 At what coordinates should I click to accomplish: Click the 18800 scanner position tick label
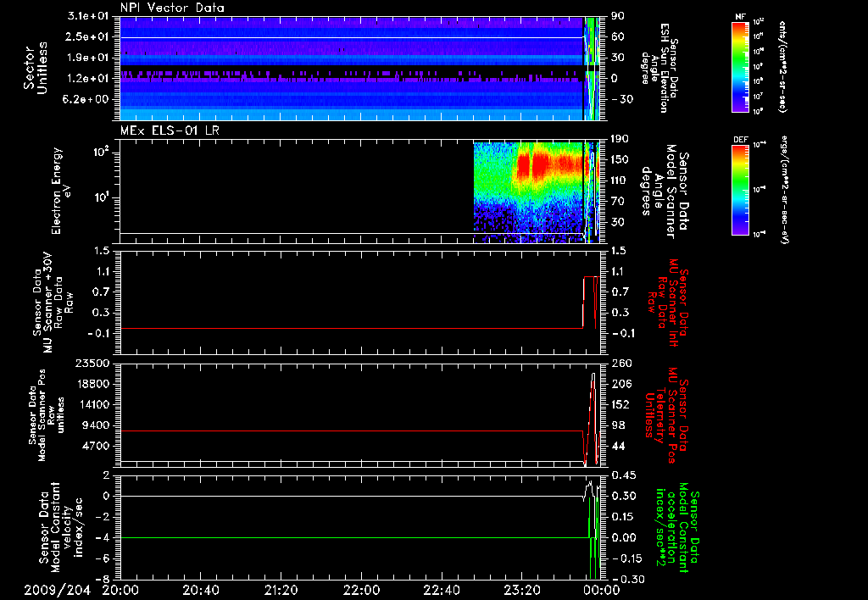92,384
